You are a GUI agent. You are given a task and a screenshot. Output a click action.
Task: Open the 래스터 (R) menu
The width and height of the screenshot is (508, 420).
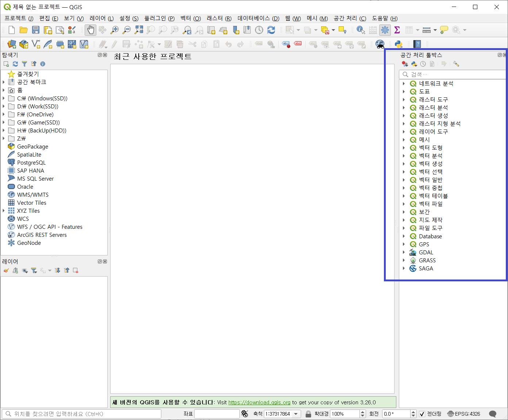(x=218, y=18)
